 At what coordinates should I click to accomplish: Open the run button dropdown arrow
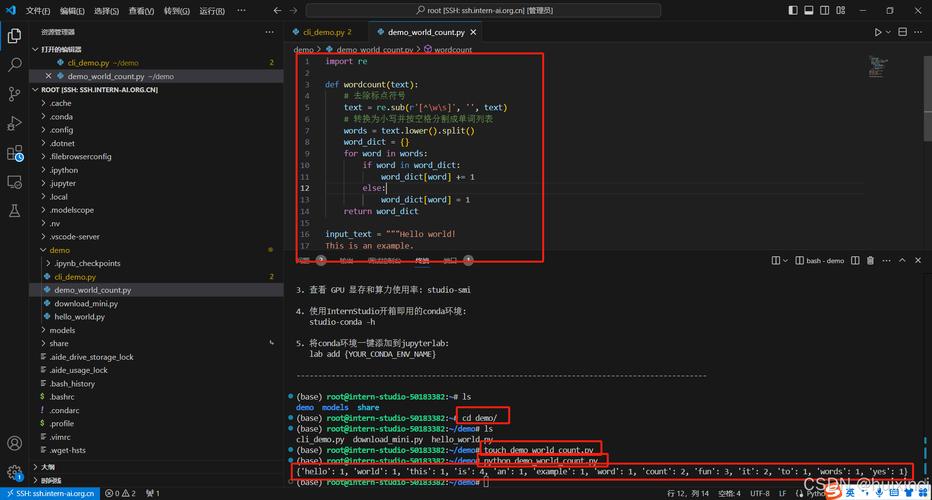(x=888, y=32)
